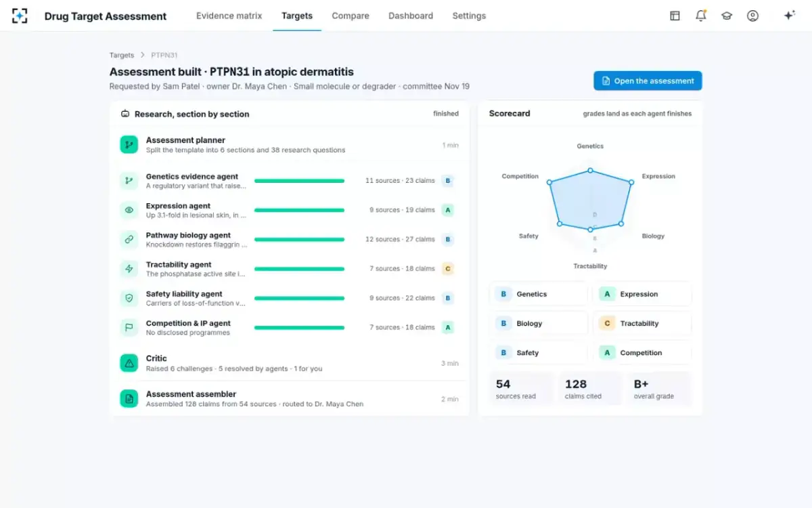This screenshot has height=508, width=812.
Task: Click the Critic warning triangle icon
Action: (129, 363)
